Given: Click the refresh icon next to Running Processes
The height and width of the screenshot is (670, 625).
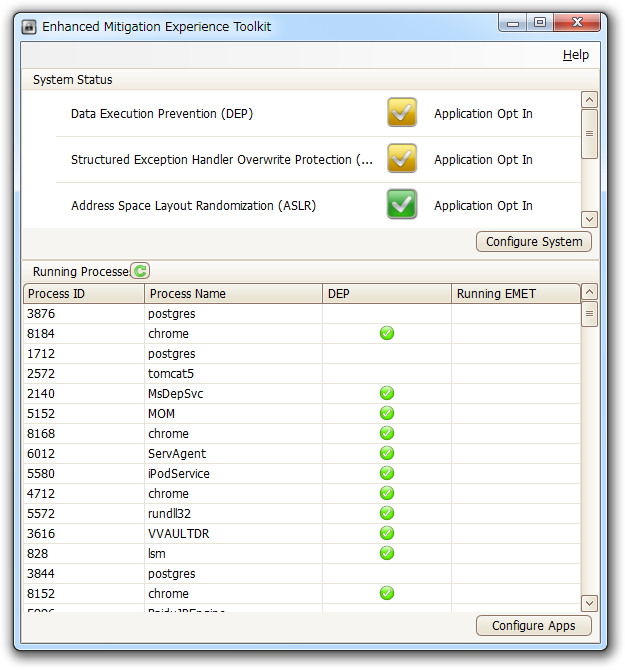Looking at the screenshot, I should [x=140, y=270].
